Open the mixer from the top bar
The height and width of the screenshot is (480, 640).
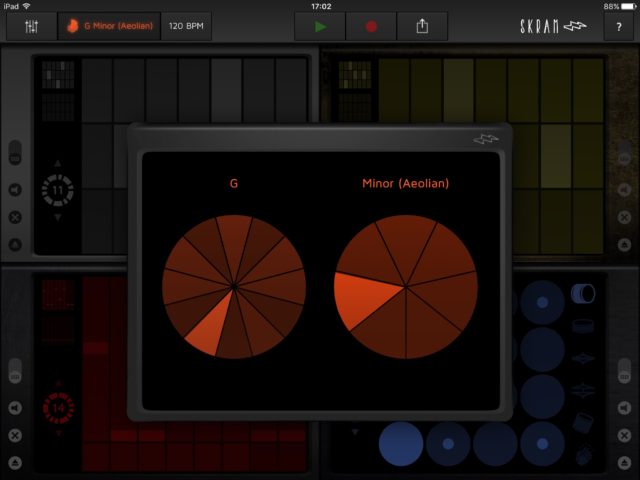[x=31, y=27]
